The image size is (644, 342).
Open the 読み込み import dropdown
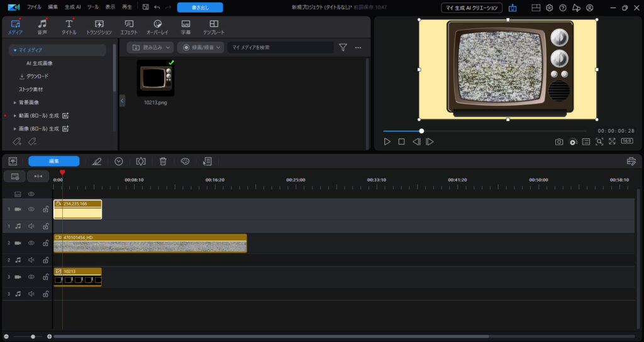pos(150,47)
